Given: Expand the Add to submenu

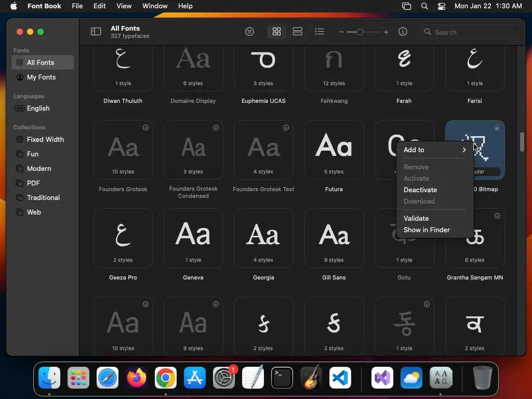Looking at the screenshot, I should 435,150.
